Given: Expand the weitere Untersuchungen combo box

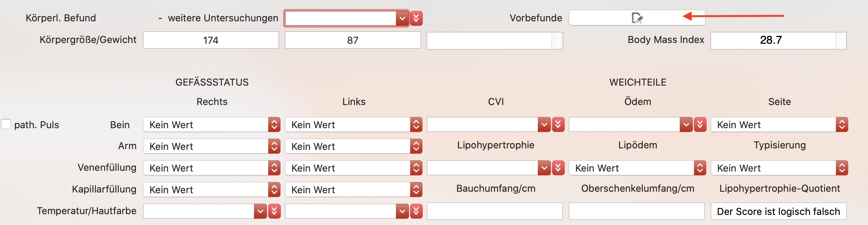Looking at the screenshot, I should point(402,18).
